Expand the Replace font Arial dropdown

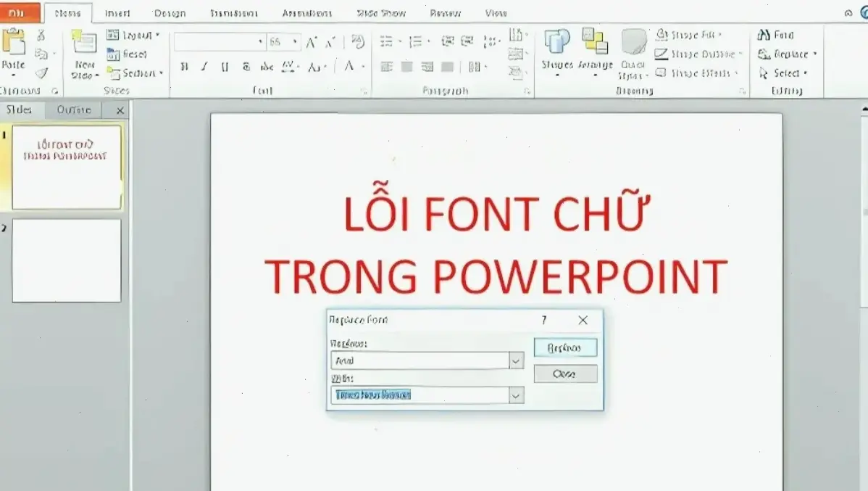pyautogui.click(x=516, y=360)
